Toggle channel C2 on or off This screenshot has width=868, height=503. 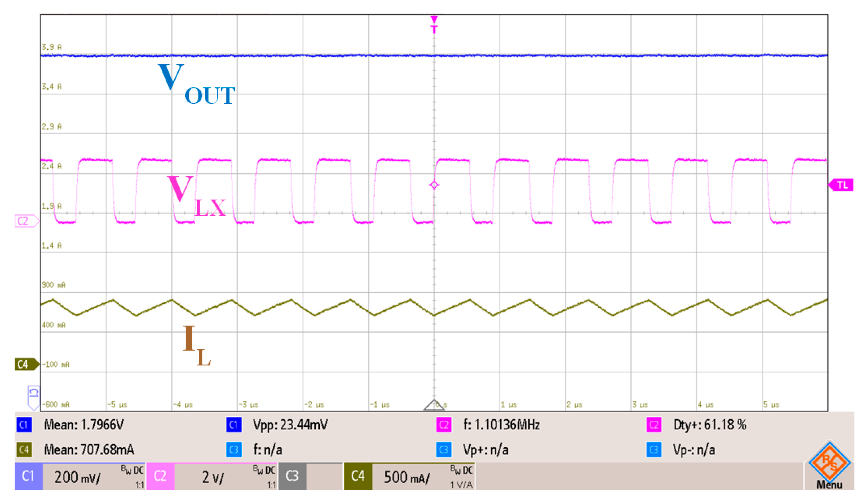click(x=160, y=476)
